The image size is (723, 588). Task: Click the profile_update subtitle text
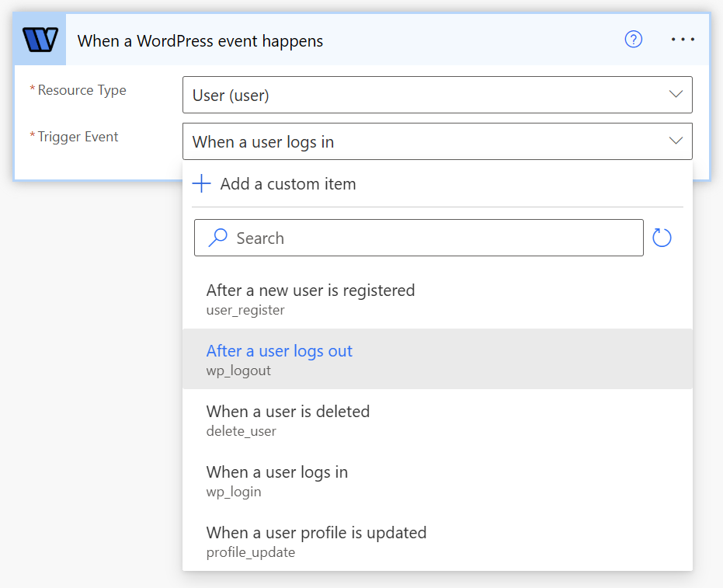click(250, 552)
